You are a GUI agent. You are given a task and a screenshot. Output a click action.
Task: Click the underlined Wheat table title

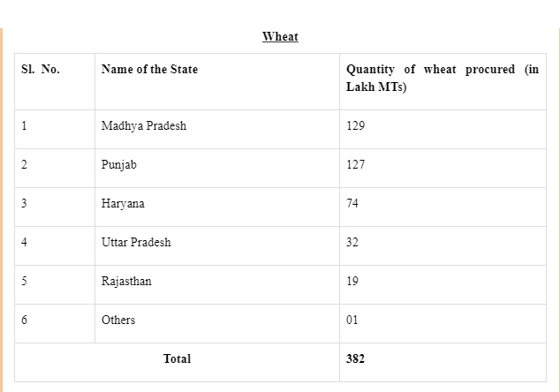[x=280, y=37]
